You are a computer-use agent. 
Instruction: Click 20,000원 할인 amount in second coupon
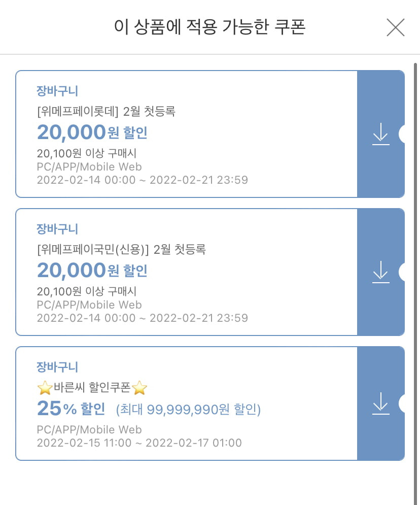click(x=92, y=271)
